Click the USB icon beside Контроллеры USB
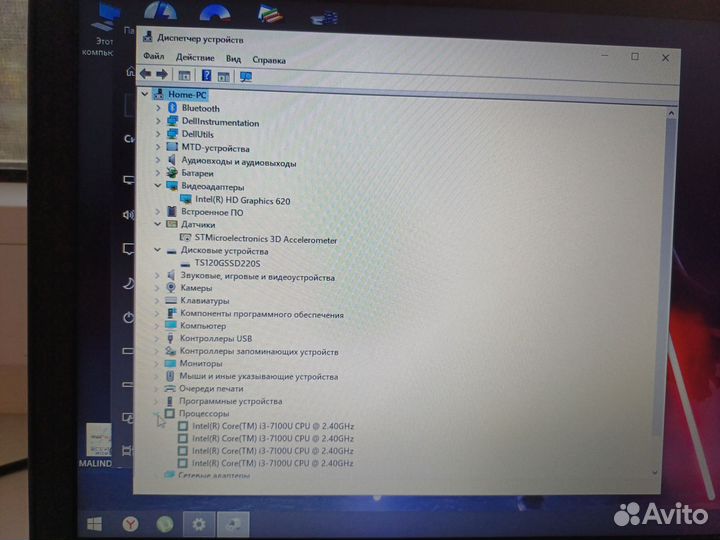720x540 pixels. click(170, 338)
